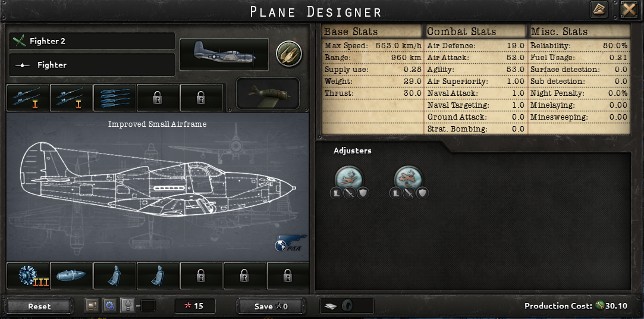Click the first adjuster plane icon
The image size is (644, 319).
[348, 178]
